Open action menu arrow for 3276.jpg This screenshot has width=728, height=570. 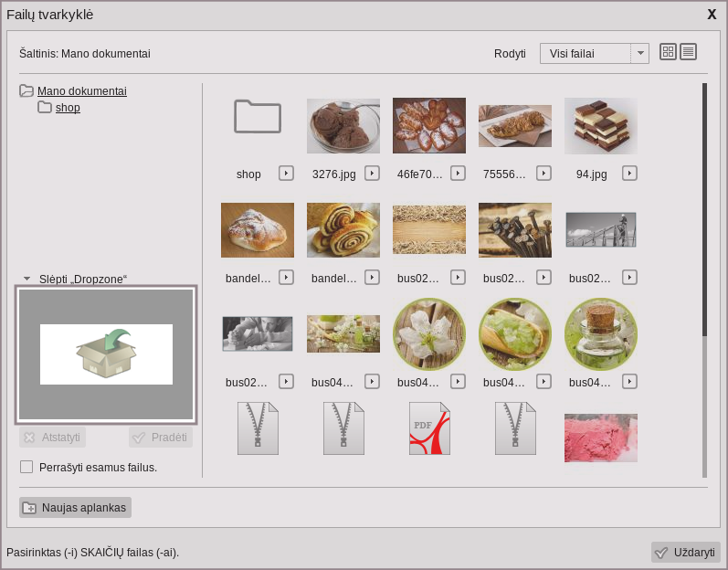coord(372,173)
